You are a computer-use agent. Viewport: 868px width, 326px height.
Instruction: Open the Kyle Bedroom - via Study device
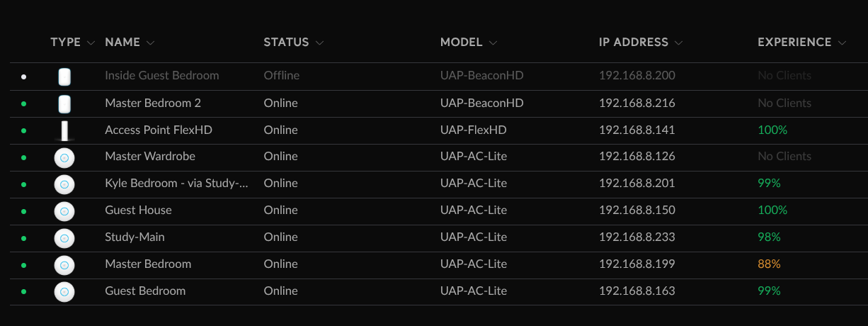point(176,183)
